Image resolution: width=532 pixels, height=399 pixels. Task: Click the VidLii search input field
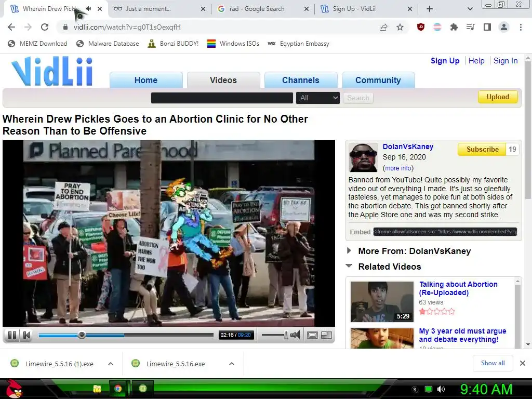(x=222, y=98)
